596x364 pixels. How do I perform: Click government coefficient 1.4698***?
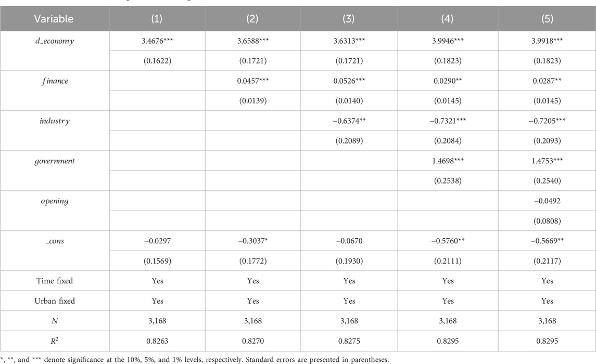[x=448, y=161]
